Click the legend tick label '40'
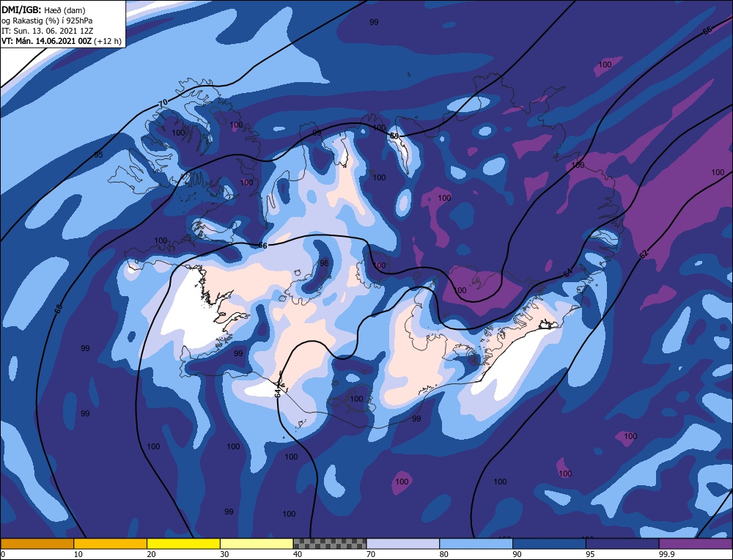 click(298, 554)
